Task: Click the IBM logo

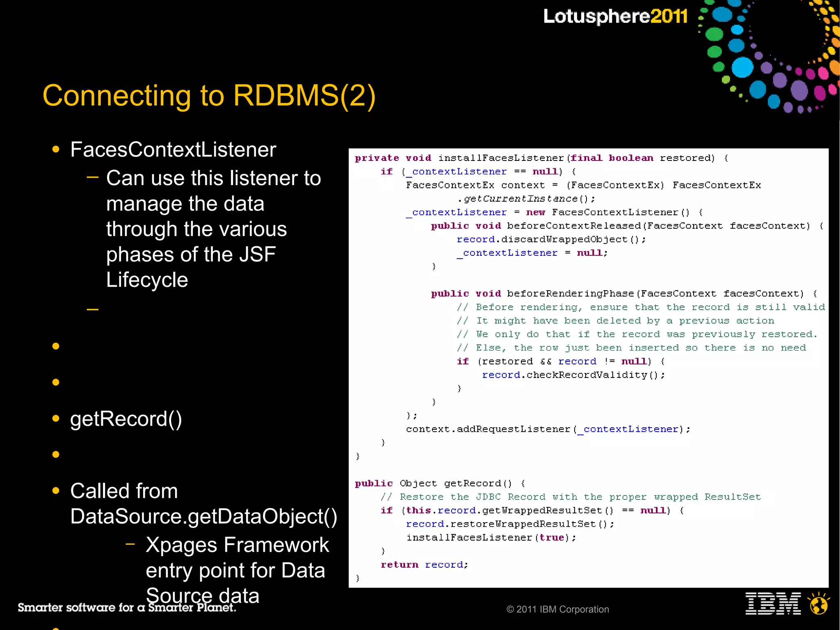Action: (773, 603)
